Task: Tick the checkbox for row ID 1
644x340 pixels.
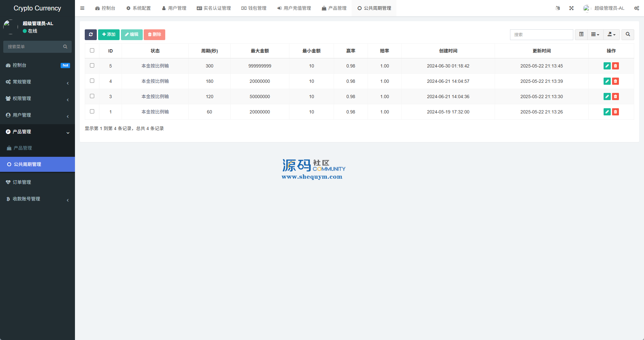Action: (x=92, y=111)
